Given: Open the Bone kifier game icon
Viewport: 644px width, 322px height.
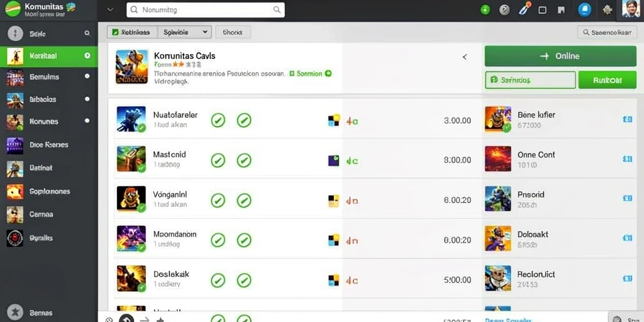Looking at the screenshot, I should click(x=498, y=119).
